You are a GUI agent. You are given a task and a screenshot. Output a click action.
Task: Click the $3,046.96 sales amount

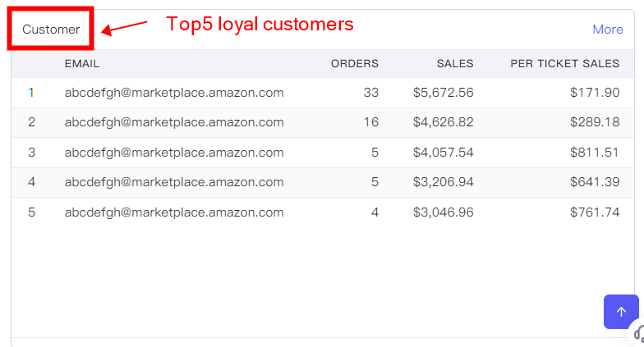pyautogui.click(x=444, y=212)
